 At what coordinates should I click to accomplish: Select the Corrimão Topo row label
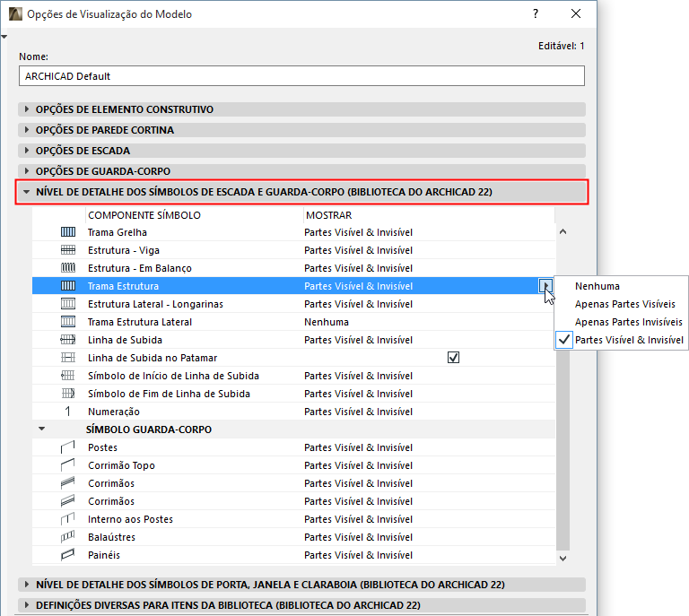(121, 465)
